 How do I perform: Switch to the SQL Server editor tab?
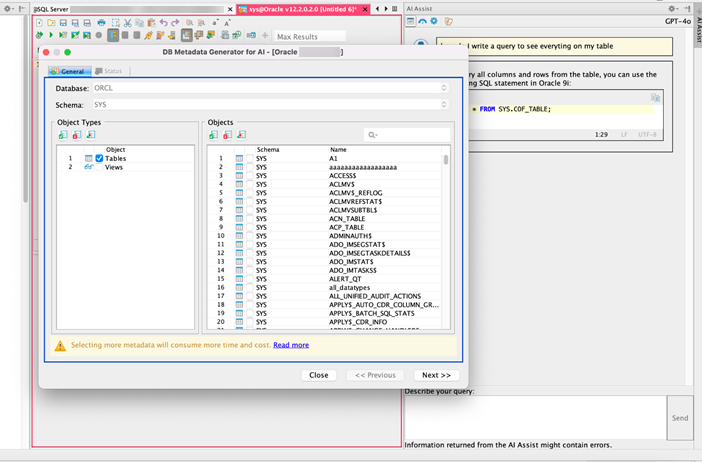click(52, 8)
